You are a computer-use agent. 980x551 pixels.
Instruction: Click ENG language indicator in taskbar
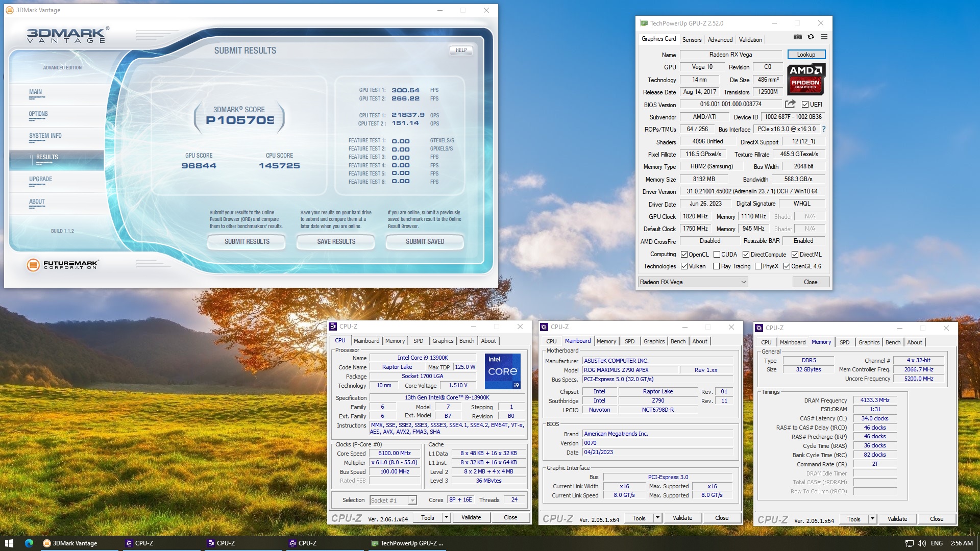tap(937, 543)
